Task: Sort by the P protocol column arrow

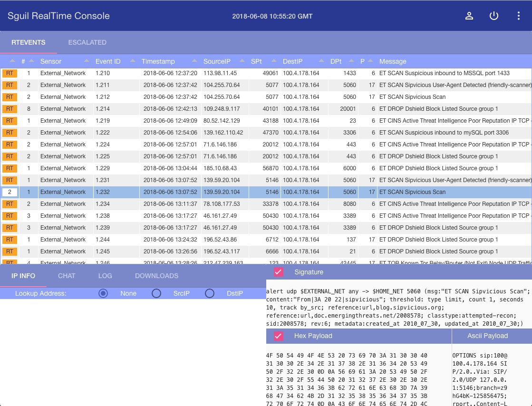Action: (370, 61)
